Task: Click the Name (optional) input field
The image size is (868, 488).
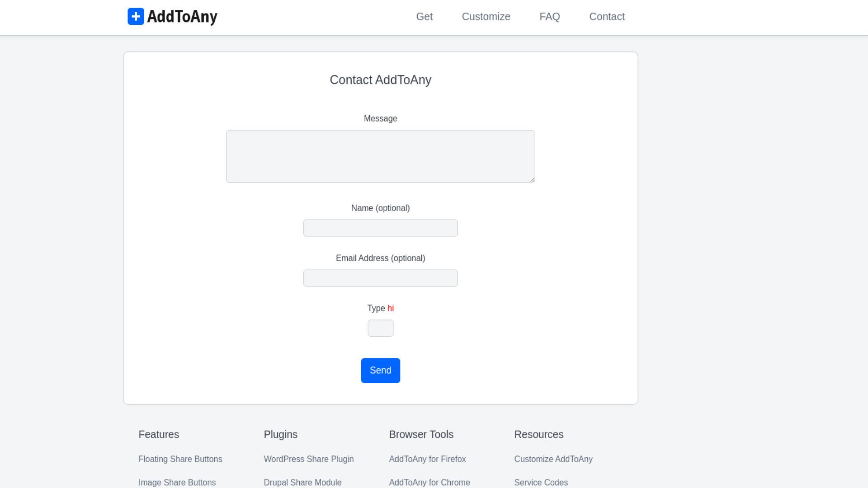Action: pos(380,228)
